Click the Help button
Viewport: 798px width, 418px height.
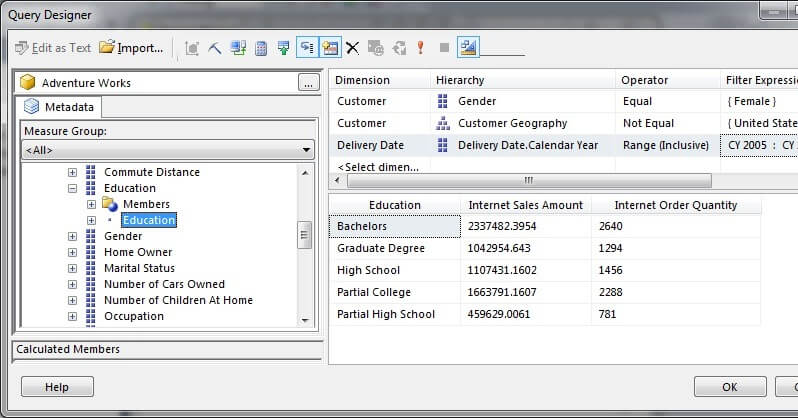tap(57, 387)
